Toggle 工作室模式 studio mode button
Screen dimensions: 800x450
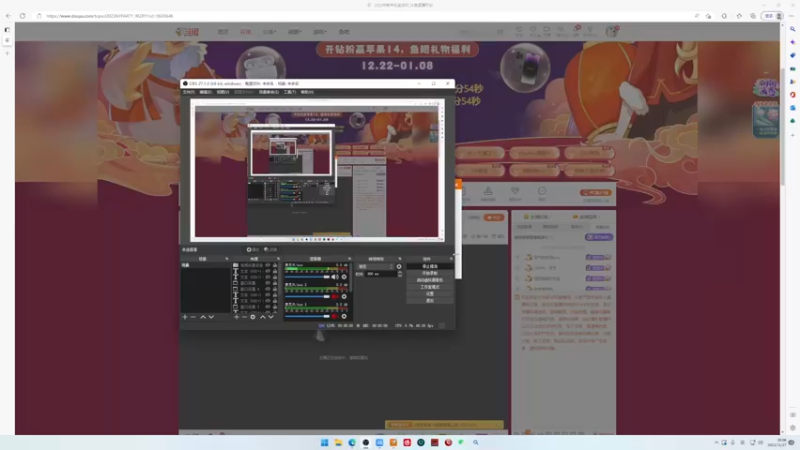point(430,287)
